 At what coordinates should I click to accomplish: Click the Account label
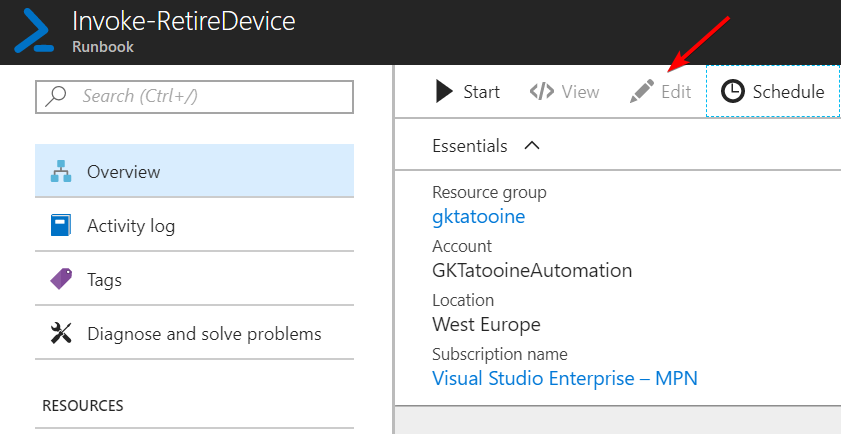point(462,246)
